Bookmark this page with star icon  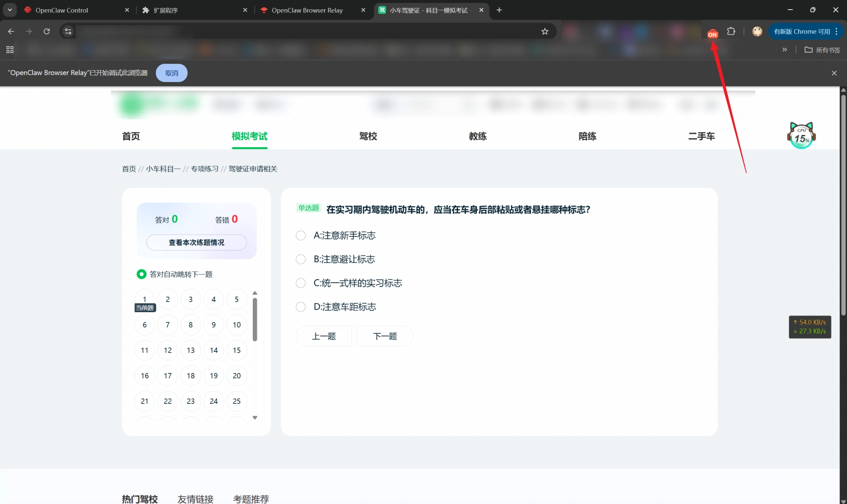(545, 31)
